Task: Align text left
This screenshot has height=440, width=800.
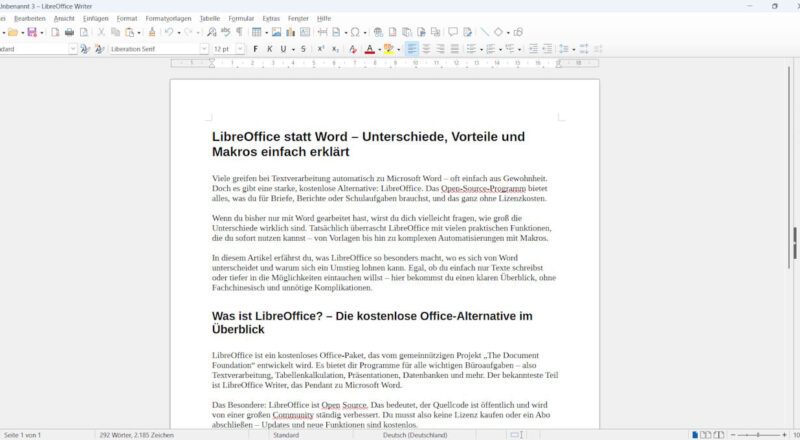Action: pyautogui.click(x=412, y=49)
